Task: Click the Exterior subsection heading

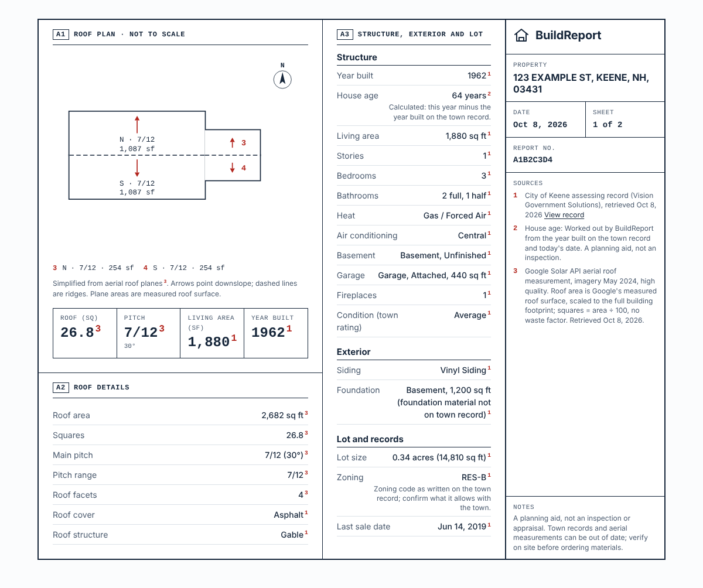Action: click(x=354, y=352)
